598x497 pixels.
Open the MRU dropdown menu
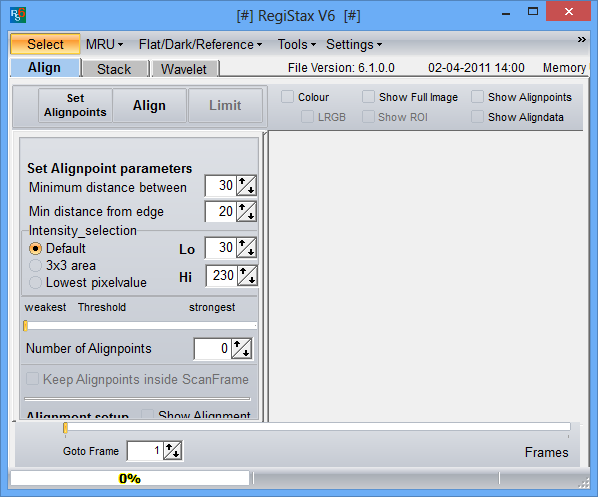click(x=104, y=45)
